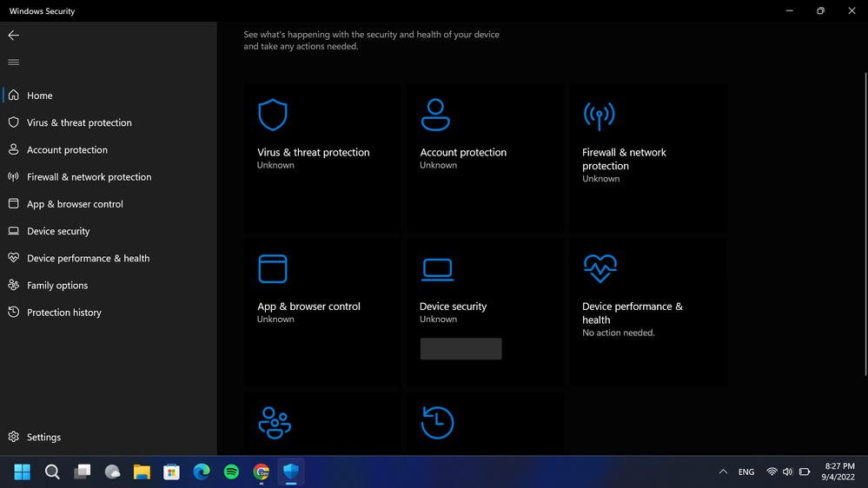868x488 pixels.
Task: Open clock showing 8:27 PM
Action: (840, 472)
